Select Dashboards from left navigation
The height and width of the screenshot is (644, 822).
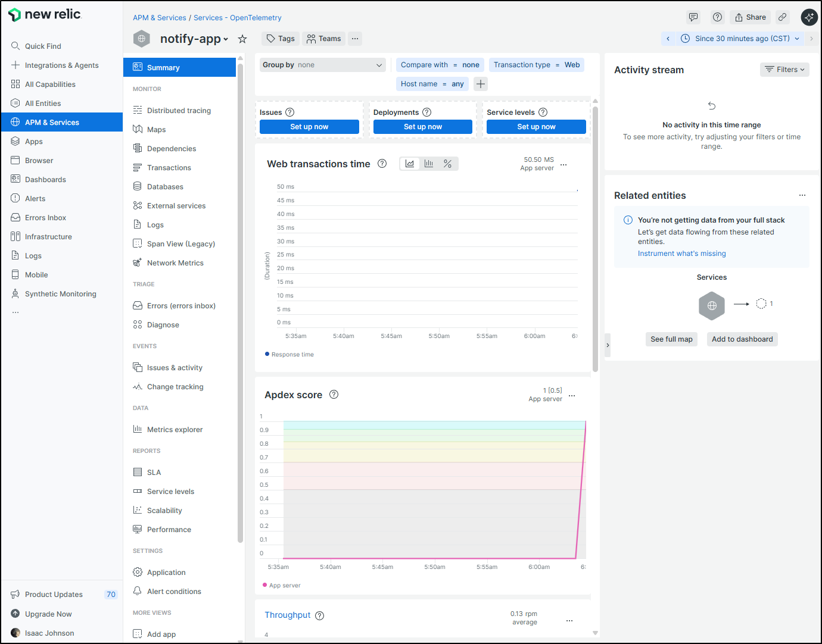45,180
